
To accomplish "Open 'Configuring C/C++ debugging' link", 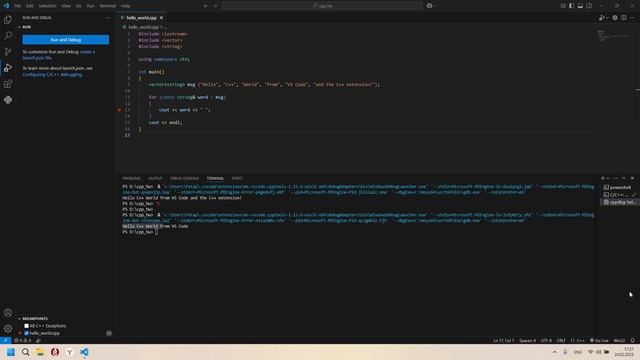I will (x=52, y=75).
